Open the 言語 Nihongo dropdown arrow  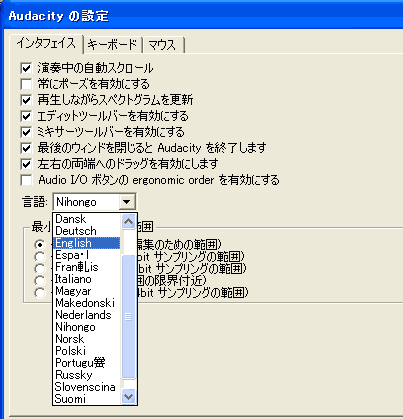(127, 202)
